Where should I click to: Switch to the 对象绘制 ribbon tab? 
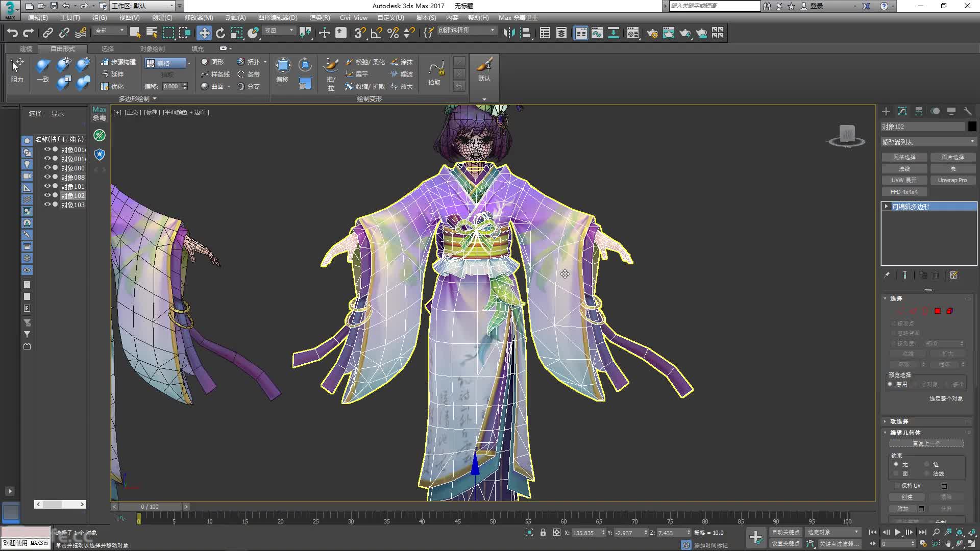tap(153, 48)
